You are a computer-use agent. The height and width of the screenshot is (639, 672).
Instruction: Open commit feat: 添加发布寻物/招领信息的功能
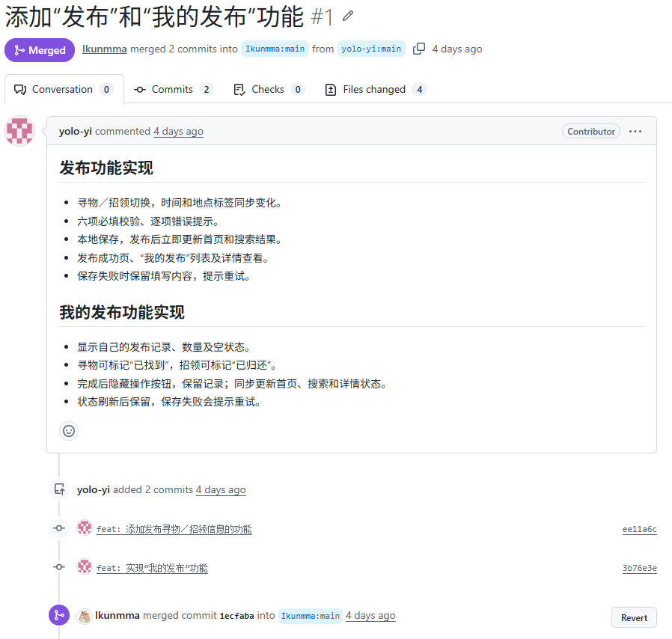point(174,529)
